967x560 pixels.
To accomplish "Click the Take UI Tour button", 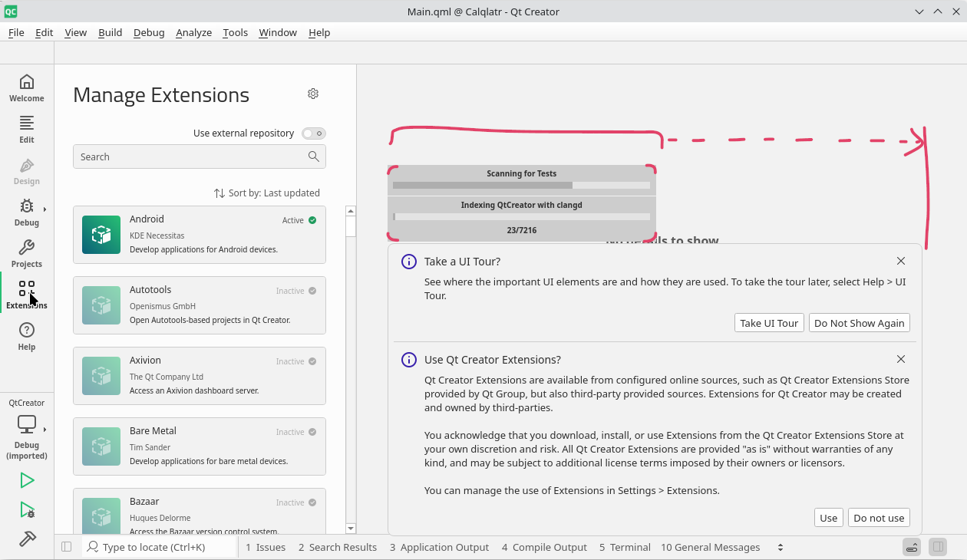I will (x=768, y=323).
